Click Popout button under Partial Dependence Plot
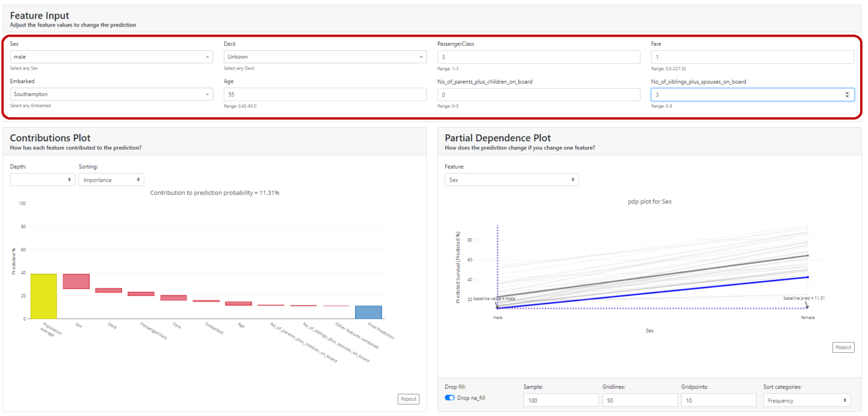This screenshot has width=868, height=416. pos(843,347)
